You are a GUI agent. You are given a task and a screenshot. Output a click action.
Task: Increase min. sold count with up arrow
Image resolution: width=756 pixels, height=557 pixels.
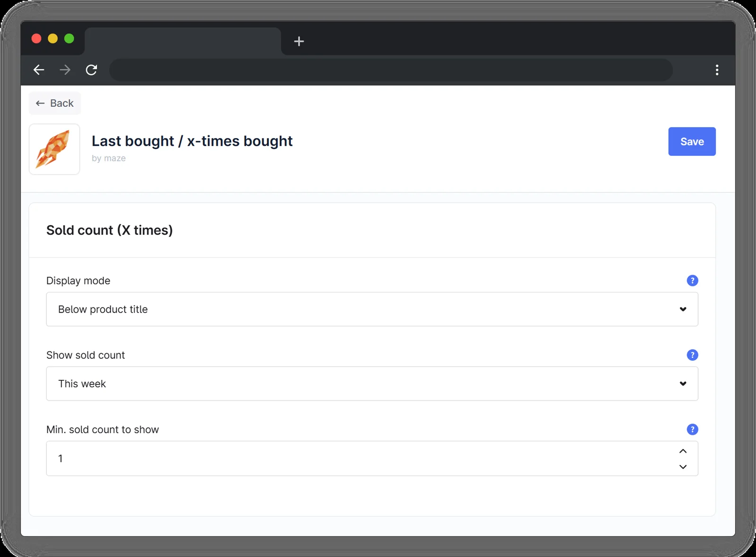683,451
